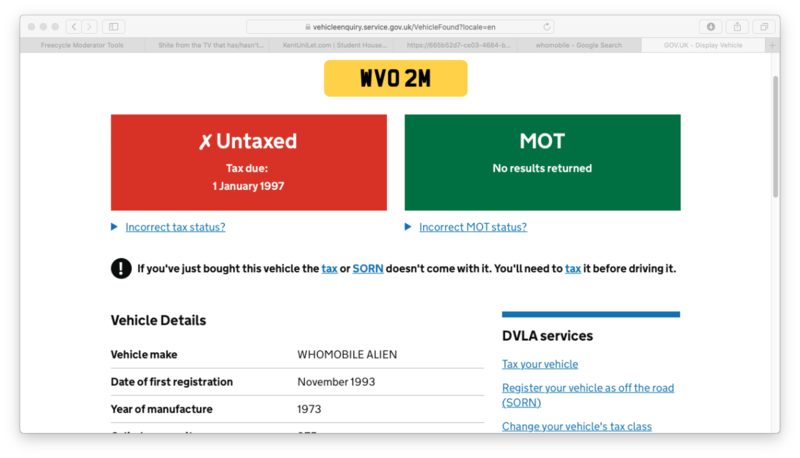Click the 1 January 1997 tax due date
The height and width of the screenshot is (458, 800).
248,186
